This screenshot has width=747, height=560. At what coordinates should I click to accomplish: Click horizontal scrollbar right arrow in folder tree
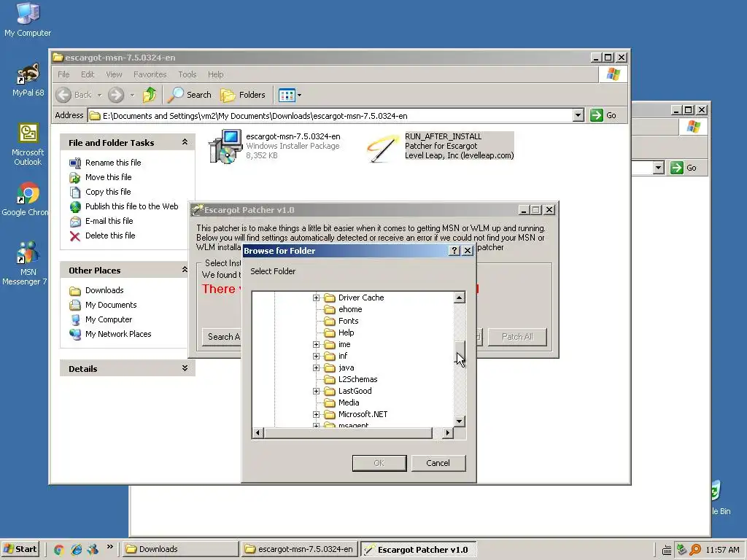447,432
